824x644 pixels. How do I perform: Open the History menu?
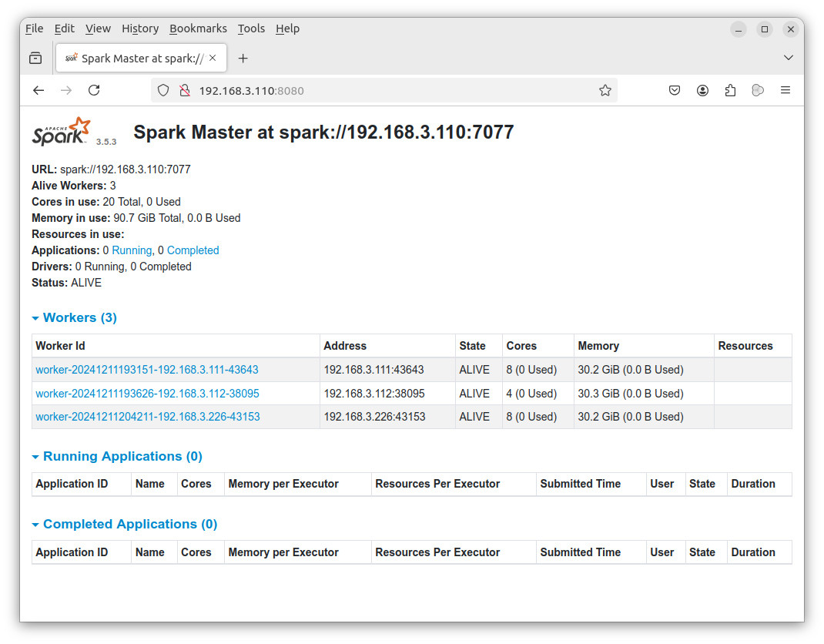click(140, 29)
